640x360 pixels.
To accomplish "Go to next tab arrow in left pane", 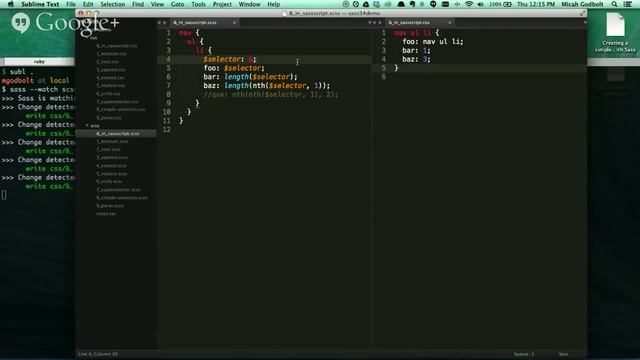I will click(165, 23).
